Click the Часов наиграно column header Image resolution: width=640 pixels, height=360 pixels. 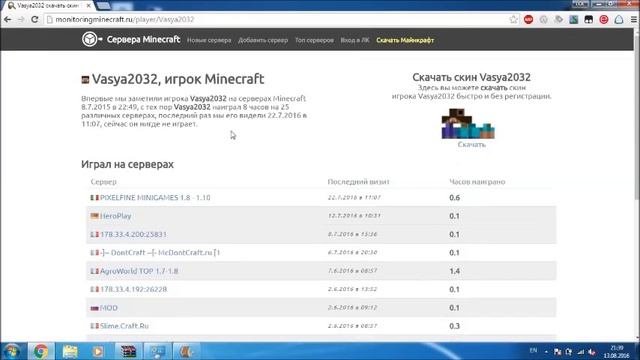point(477,182)
